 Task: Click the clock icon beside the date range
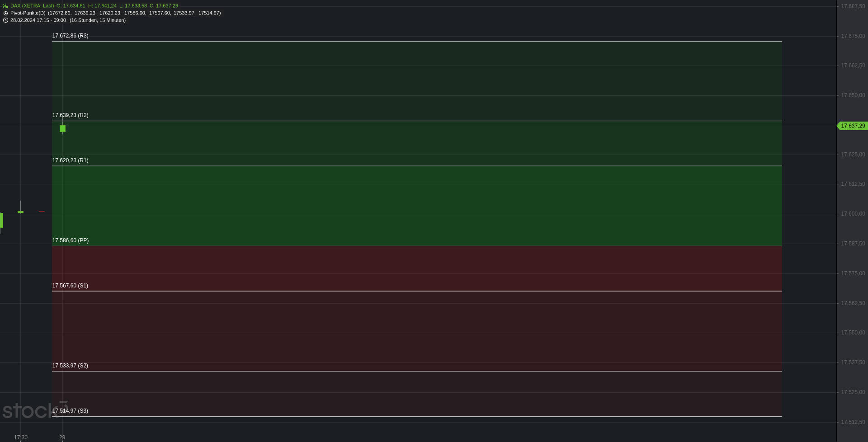(x=5, y=20)
